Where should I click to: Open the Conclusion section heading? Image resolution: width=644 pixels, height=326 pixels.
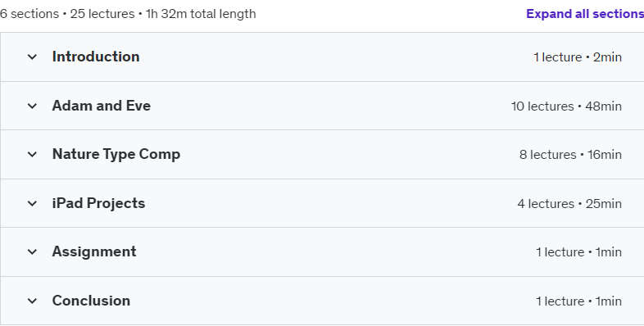pos(91,301)
